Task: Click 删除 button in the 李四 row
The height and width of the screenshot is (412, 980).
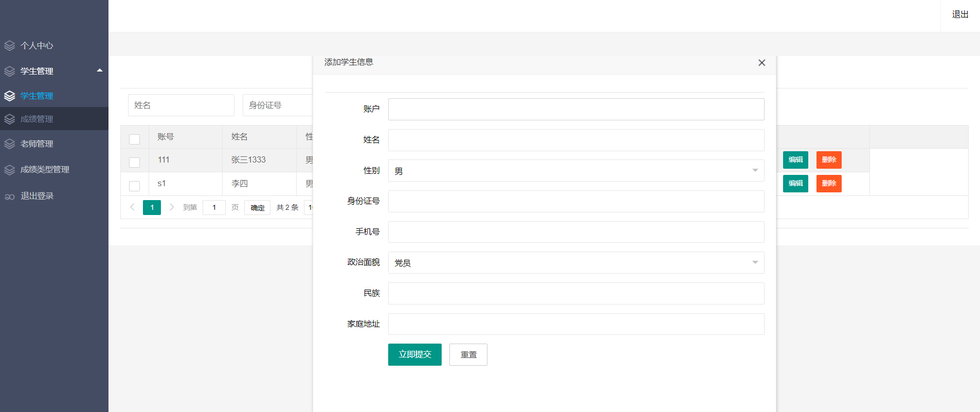Action: point(829,184)
